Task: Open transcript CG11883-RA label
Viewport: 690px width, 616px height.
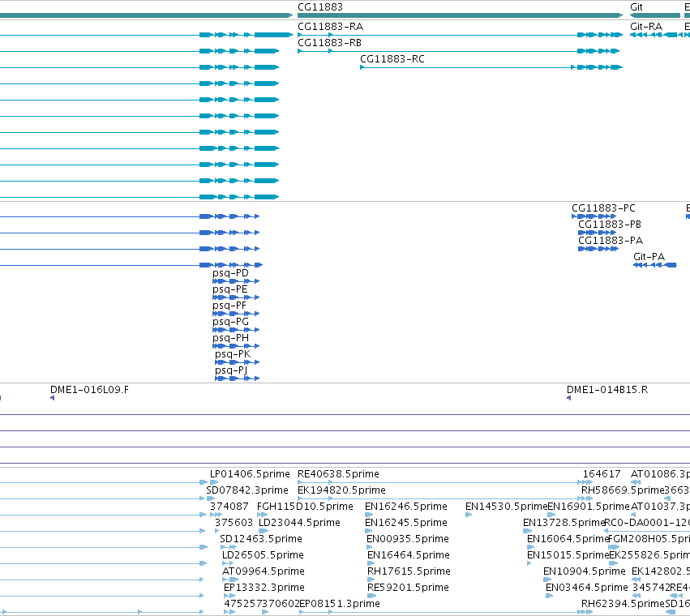Action: tap(331, 27)
